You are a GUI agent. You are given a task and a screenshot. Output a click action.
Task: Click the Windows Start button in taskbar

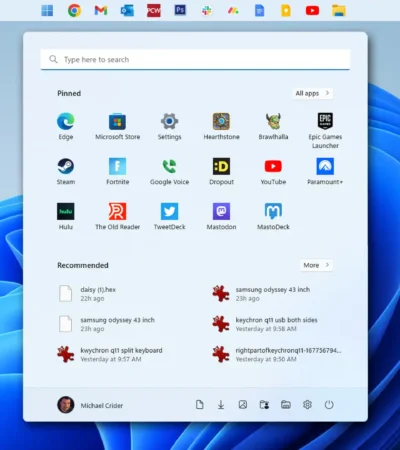pyautogui.click(x=47, y=10)
